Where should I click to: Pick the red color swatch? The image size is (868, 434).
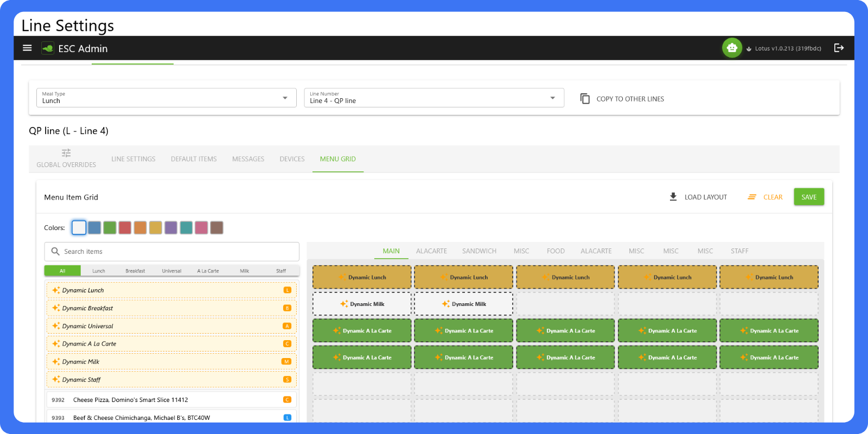(125, 228)
